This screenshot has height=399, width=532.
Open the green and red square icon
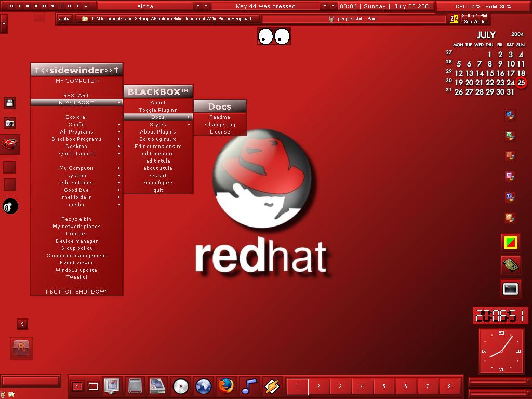511,242
